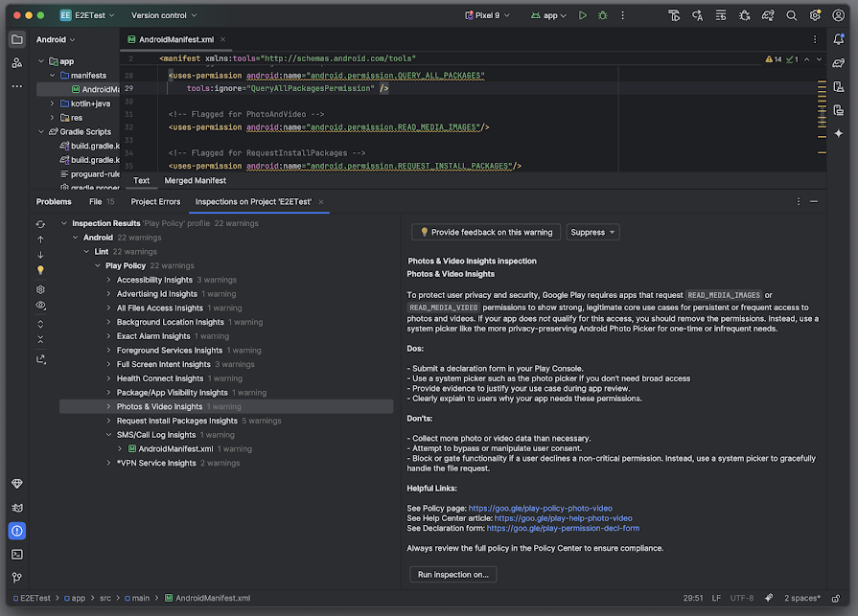The height and width of the screenshot is (616, 858).
Task: Click the Run inspection on... button
Action: [453, 575]
